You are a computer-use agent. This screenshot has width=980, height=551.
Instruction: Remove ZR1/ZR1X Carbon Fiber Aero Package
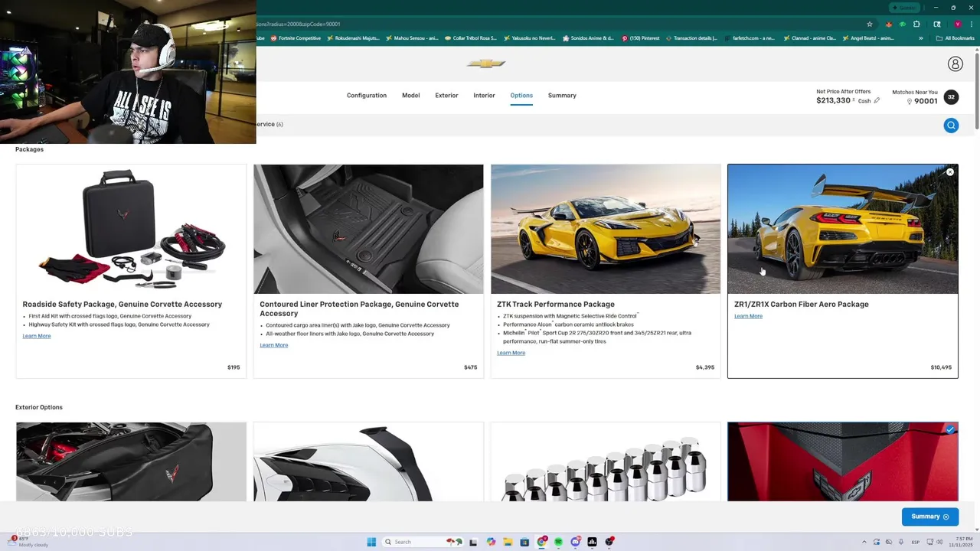(x=949, y=172)
